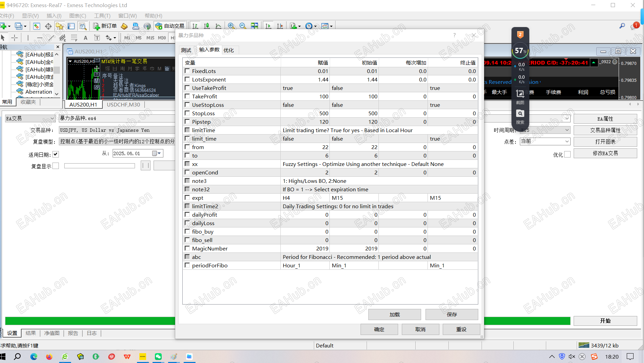
Task: Check the UseTakeProfit parameter checkbox
Action: (x=187, y=88)
